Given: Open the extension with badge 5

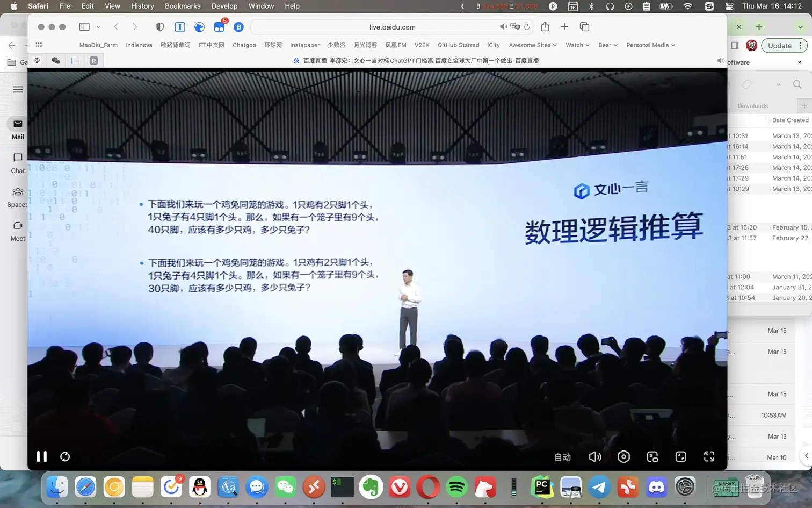Looking at the screenshot, I should 219,27.
